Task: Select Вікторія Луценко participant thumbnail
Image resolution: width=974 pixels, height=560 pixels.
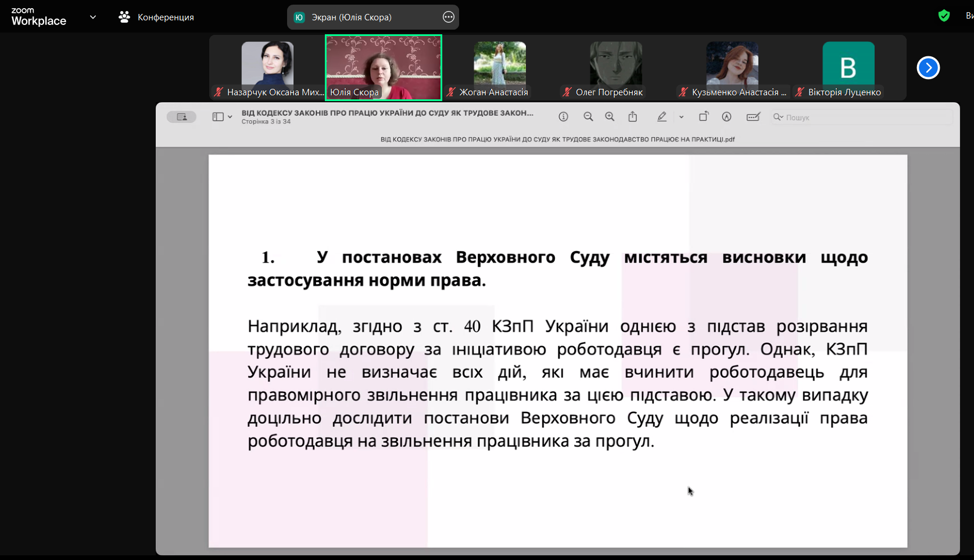Action: point(848,69)
